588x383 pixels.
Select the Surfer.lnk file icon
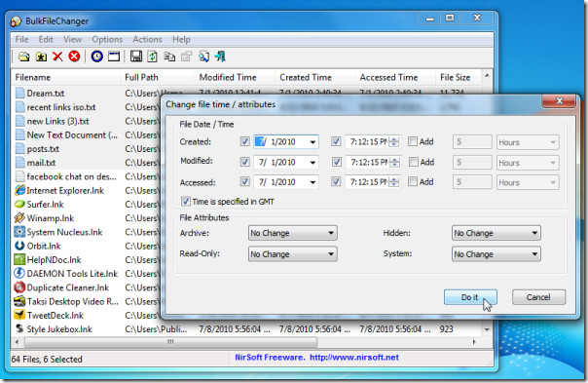coord(19,205)
